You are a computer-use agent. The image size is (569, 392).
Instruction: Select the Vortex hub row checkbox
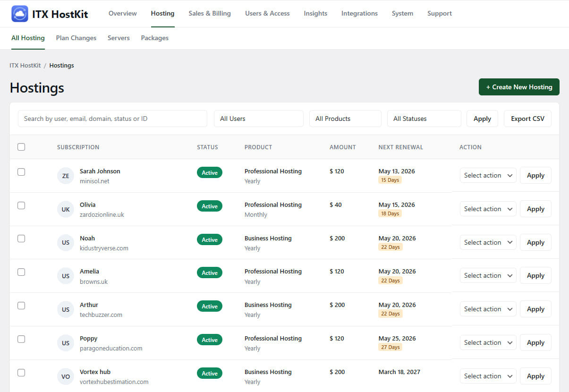(21, 373)
